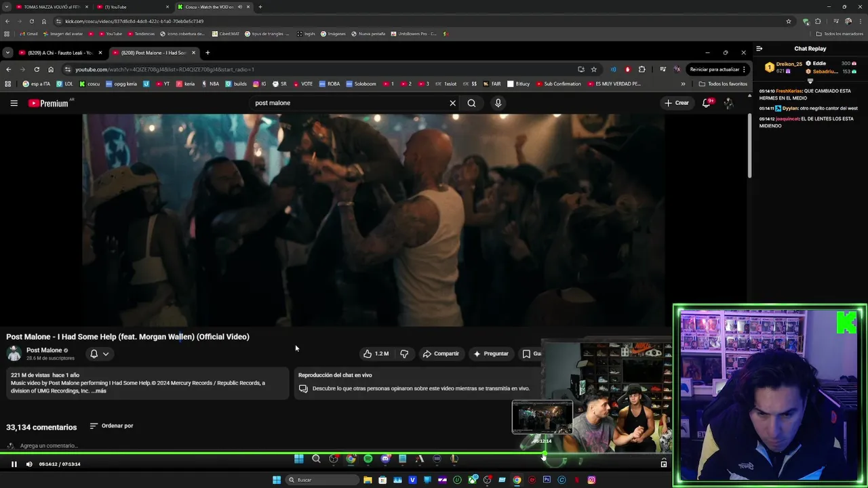Close the A Chi - Fausto Leali tab
Screen dimensions: 868x488
pyautogui.click(x=100, y=53)
